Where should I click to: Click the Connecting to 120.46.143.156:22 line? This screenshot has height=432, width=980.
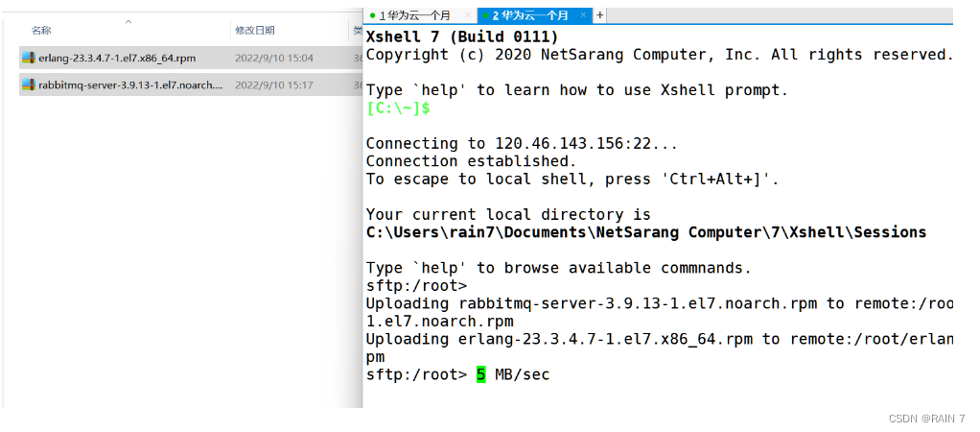pos(522,143)
